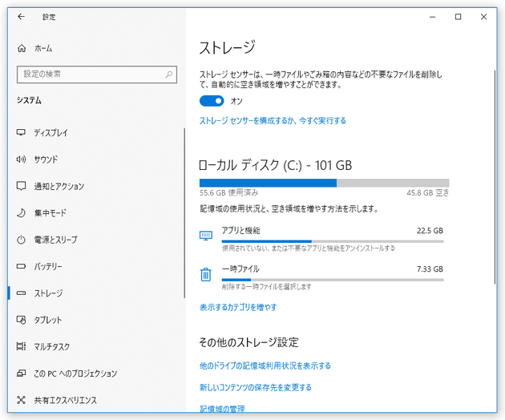Open アプリと機能 storage category
This screenshot has width=505, height=420.
click(x=321, y=239)
